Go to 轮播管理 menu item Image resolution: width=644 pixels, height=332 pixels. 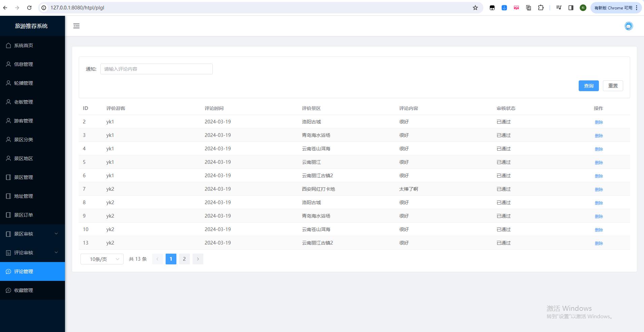coord(32,83)
